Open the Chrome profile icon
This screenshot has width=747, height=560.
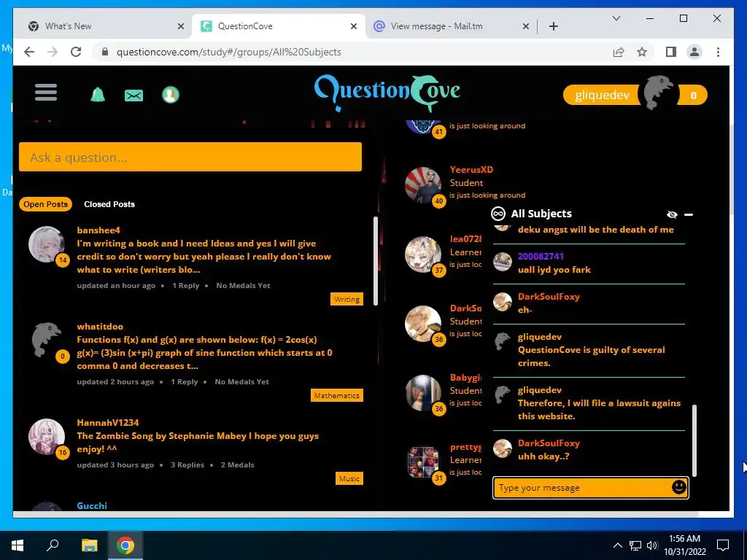click(694, 52)
